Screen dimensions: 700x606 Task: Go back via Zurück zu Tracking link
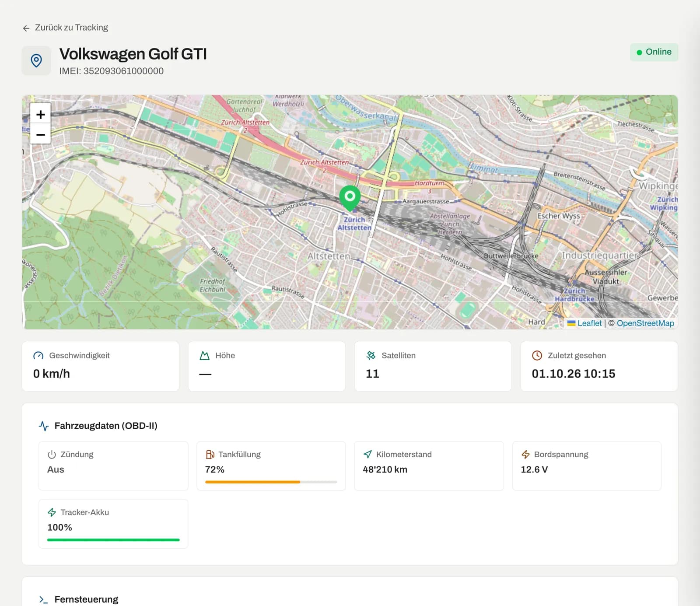click(x=65, y=28)
